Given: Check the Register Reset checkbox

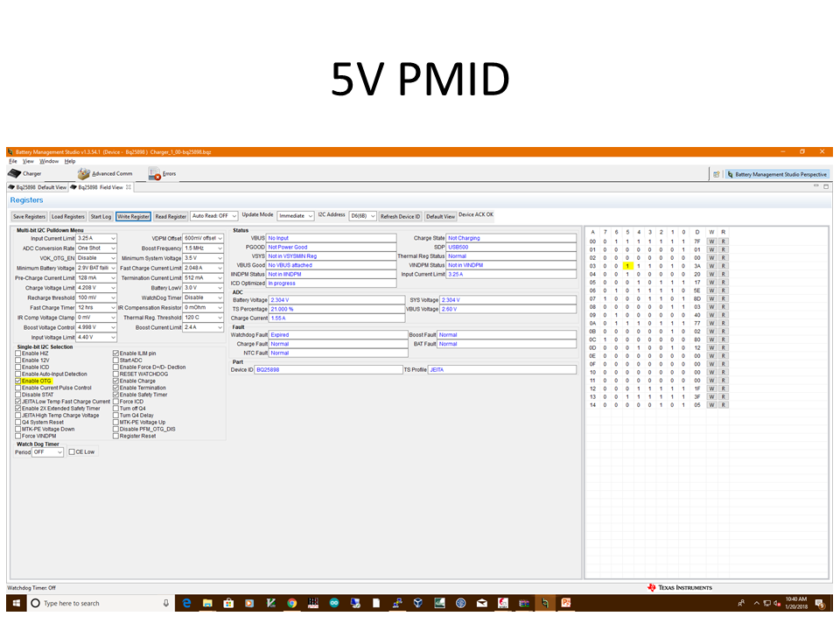Looking at the screenshot, I should [x=115, y=436].
